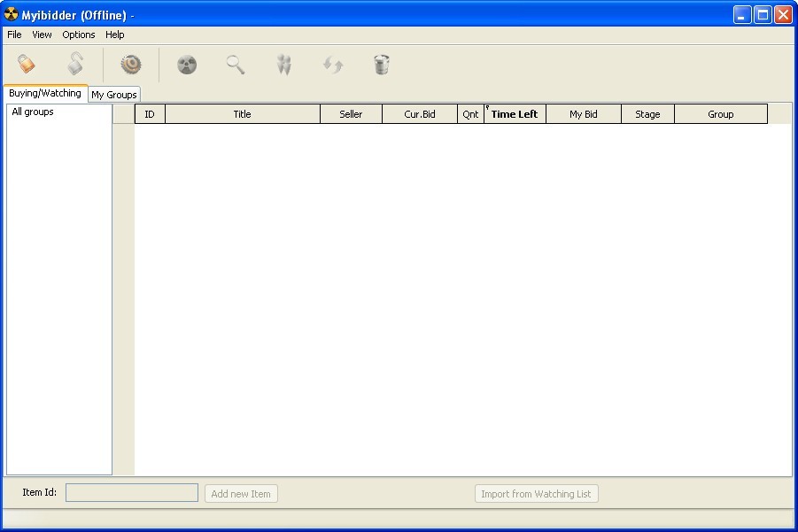Switch to the My Groups tab

click(113, 94)
